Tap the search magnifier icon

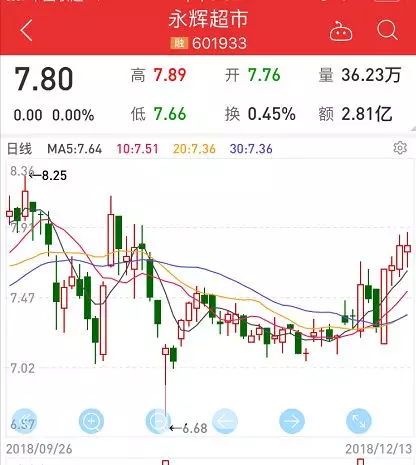tap(387, 30)
